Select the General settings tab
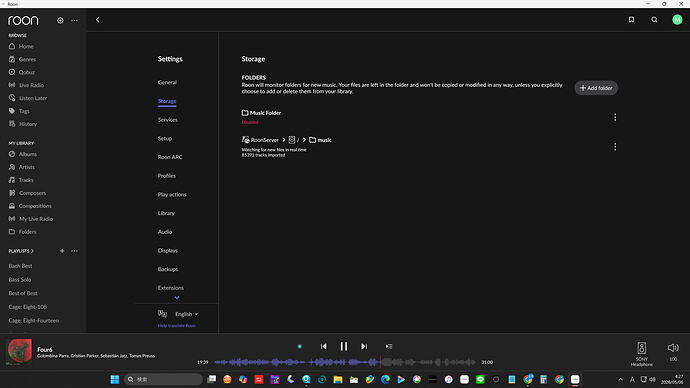The image size is (690, 388). [x=167, y=82]
